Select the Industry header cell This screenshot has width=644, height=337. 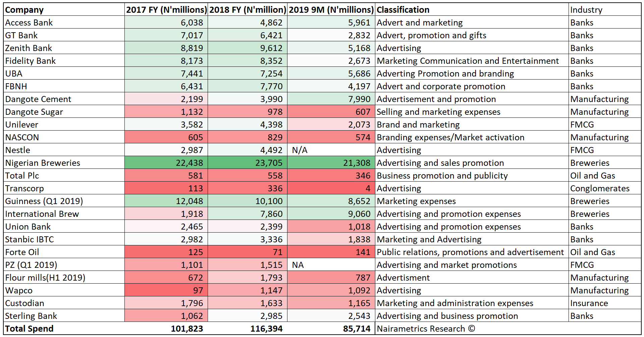(605, 10)
